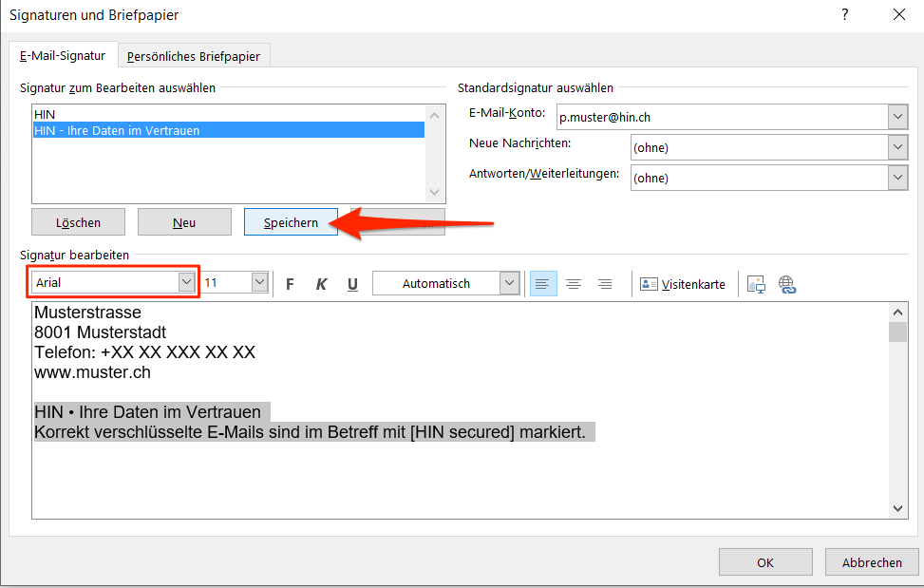Click the Telefon line in editor

[x=144, y=352]
